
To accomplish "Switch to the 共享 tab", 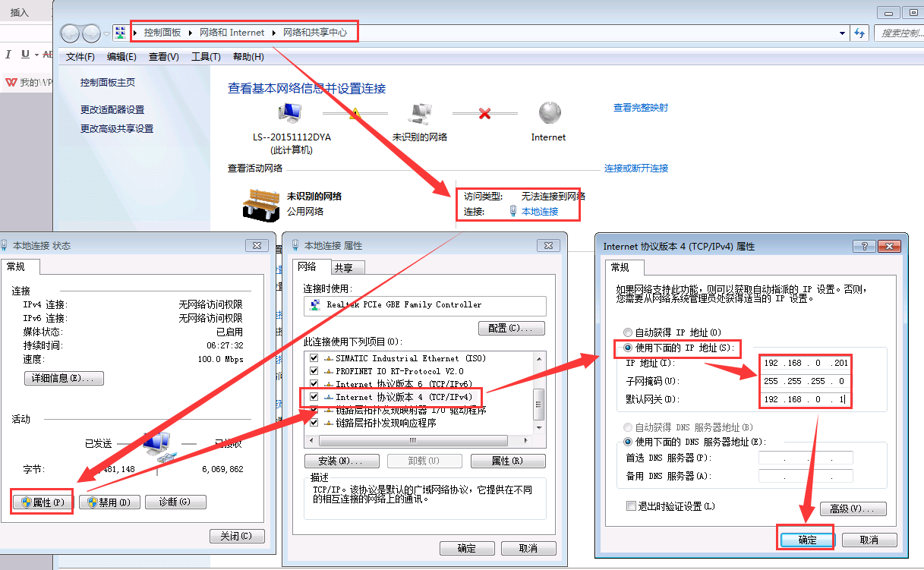I will click(x=348, y=268).
